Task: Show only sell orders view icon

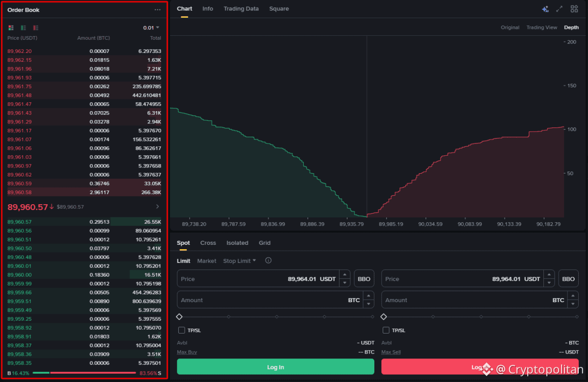Action: 36,28
